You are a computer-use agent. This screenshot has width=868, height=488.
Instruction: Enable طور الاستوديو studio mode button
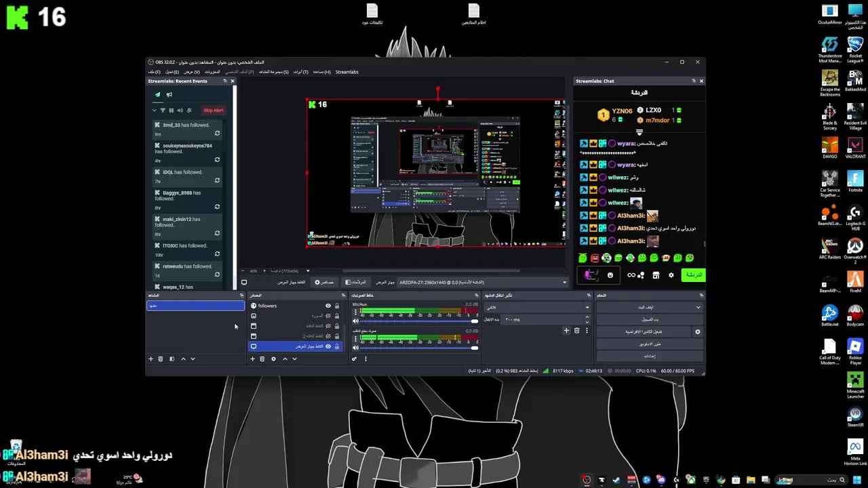pyautogui.click(x=649, y=344)
